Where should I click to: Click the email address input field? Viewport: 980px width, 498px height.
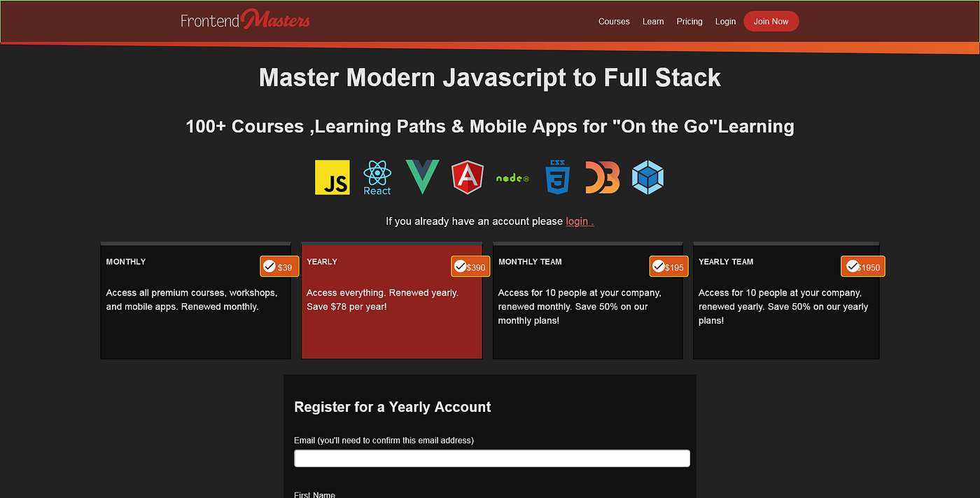coord(491,457)
